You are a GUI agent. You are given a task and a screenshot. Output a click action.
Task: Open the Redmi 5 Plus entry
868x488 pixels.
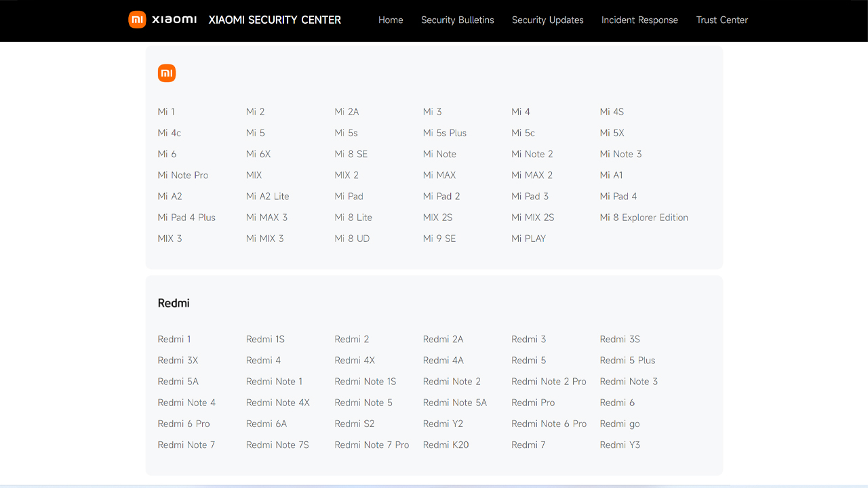[628, 360]
